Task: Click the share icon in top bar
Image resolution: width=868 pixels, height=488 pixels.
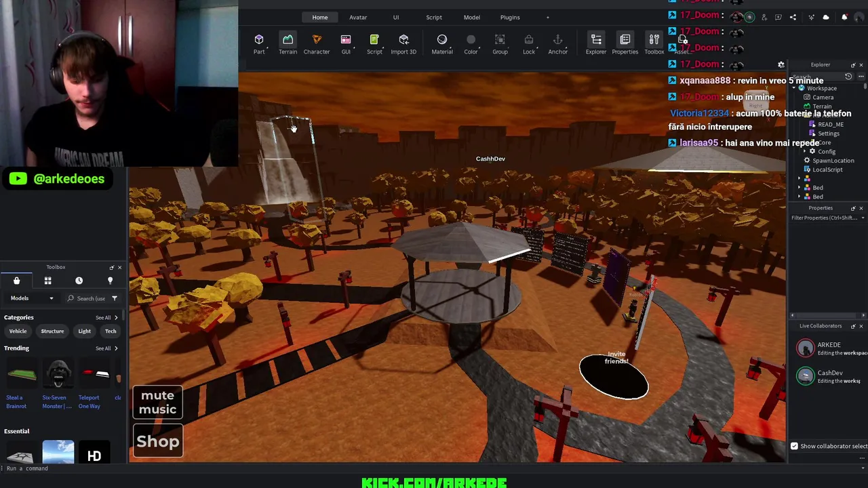Action: [x=793, y=17]
